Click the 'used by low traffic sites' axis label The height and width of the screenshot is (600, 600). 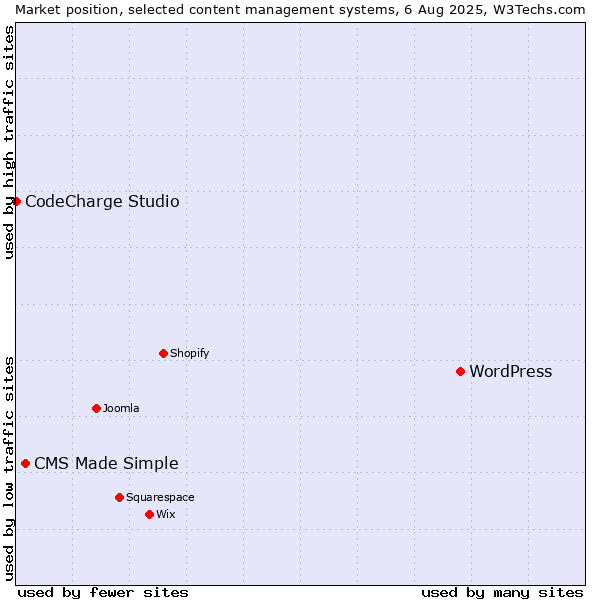pos(9,469)
